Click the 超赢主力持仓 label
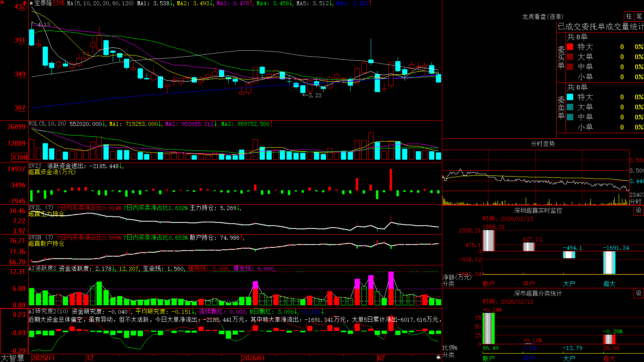This screenshot has height=362, width=644. 46,214
